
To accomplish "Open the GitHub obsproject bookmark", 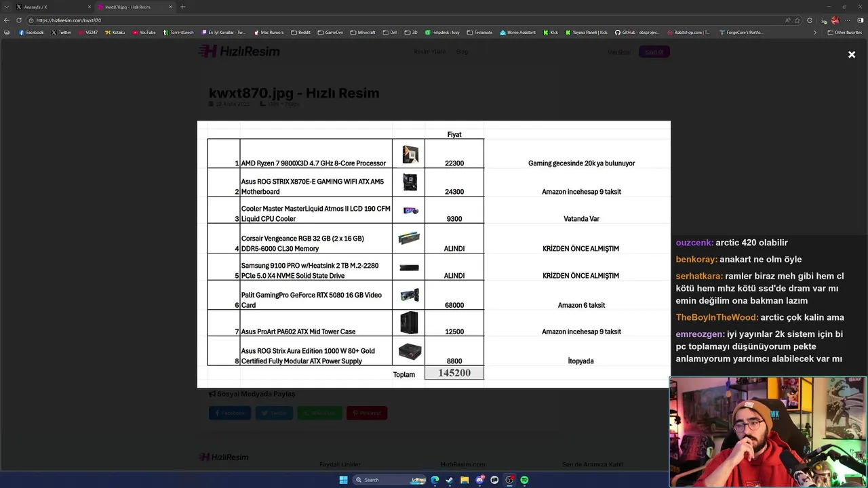I will 637,33.
